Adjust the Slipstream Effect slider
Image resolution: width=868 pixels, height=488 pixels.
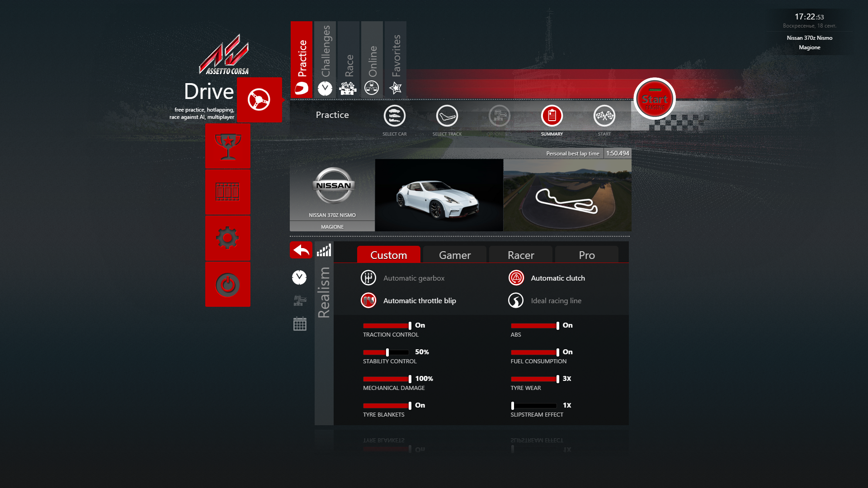[x=535, y=406]
